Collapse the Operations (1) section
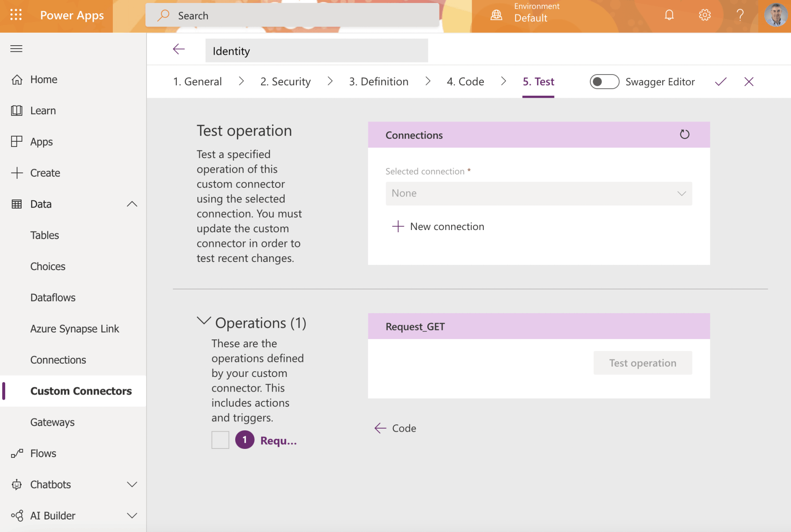791x532 pixels. tap(204, 321)
